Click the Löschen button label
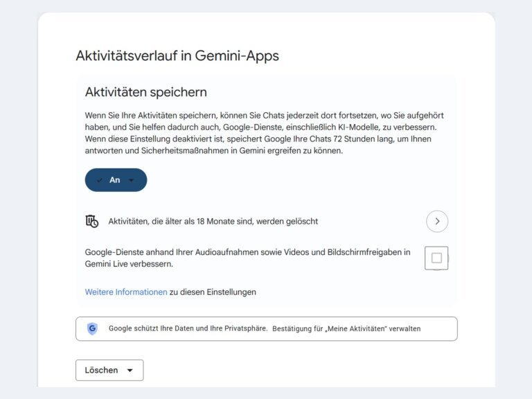Viewport: 532px width, 399px height. click(101, 370)
